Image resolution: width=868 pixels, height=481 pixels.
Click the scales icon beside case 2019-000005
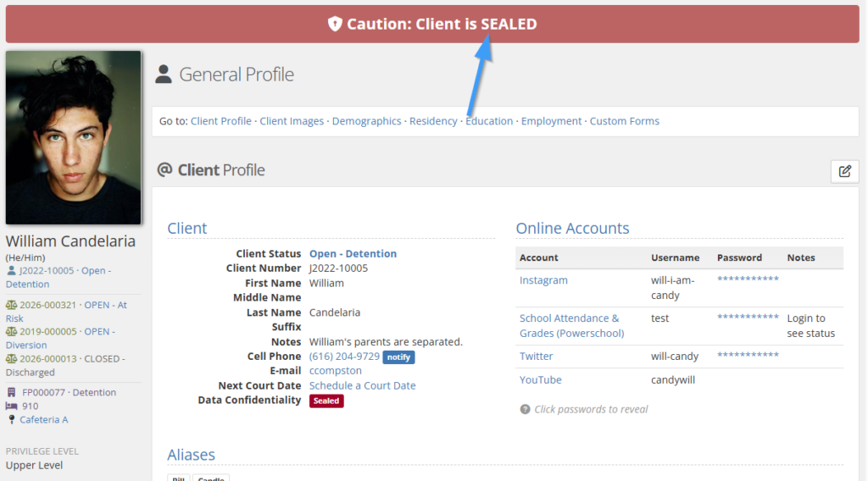click(x=11, y=331)
